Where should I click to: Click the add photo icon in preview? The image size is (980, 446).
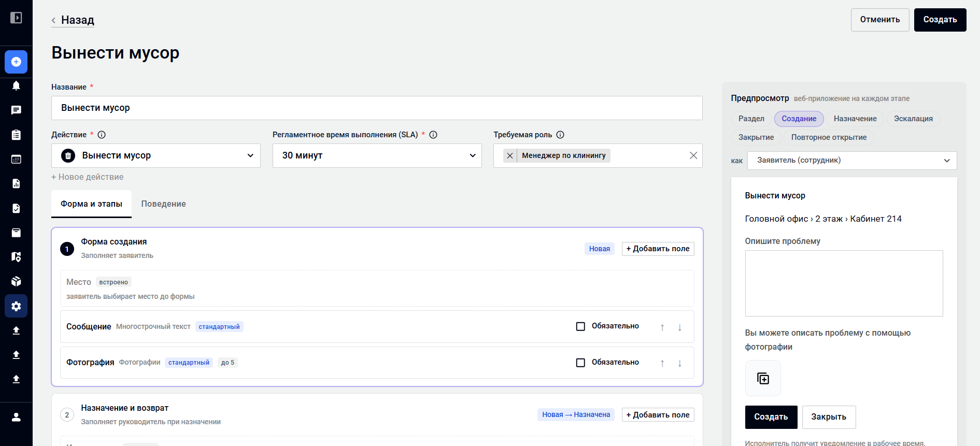click(763, 378)
